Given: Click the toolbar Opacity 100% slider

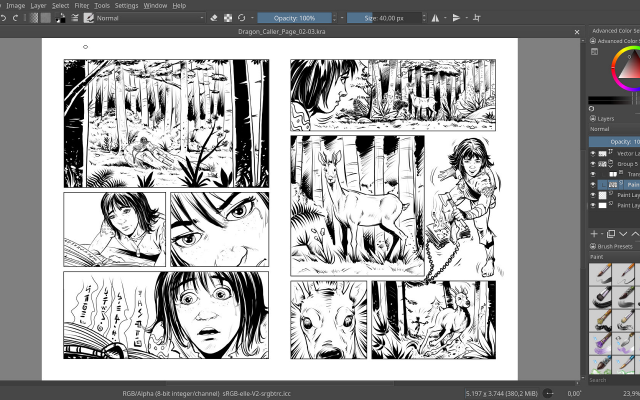Looking at the screenshot, I should 294,18.
